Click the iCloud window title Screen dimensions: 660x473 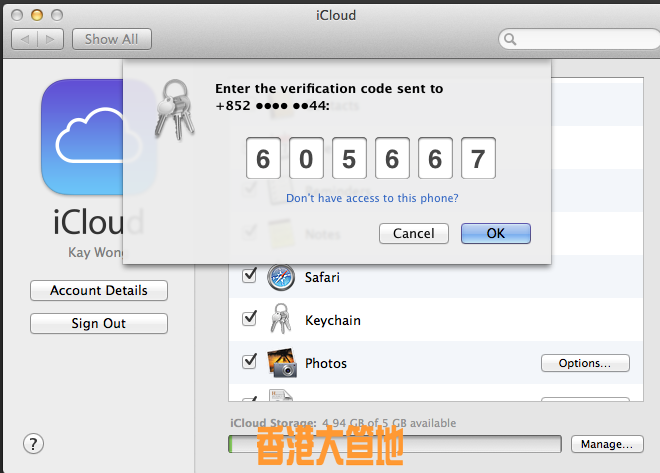(336, 15)
